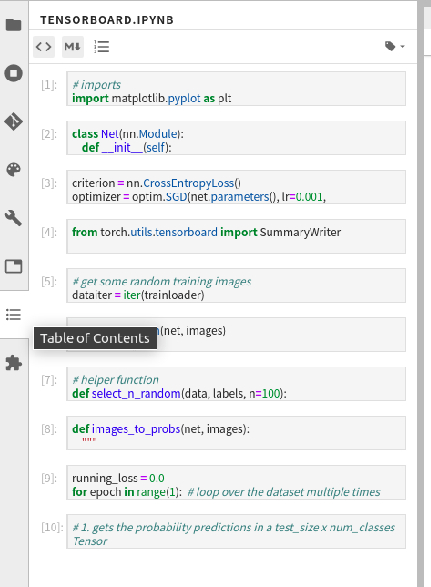Screen dimensions: 431x587
Task: Go to select_n_random helper function cell
Action: coord(236,384)
